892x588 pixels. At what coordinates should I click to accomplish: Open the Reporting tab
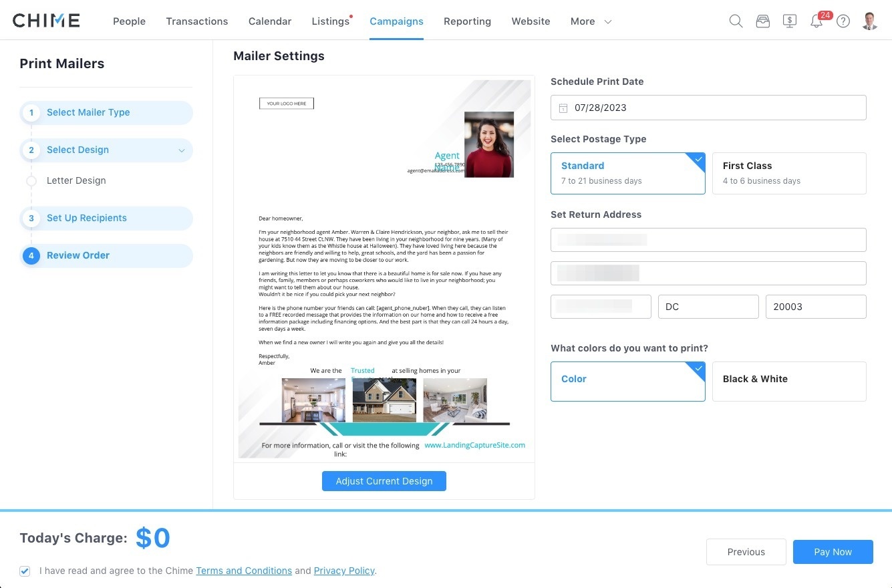[467, 21]
